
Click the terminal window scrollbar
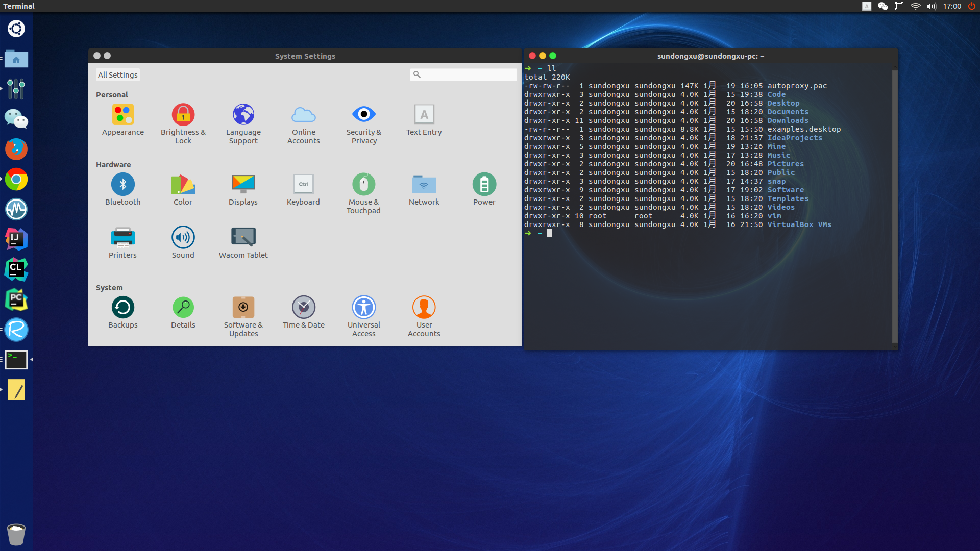click(x=894, y=204)
